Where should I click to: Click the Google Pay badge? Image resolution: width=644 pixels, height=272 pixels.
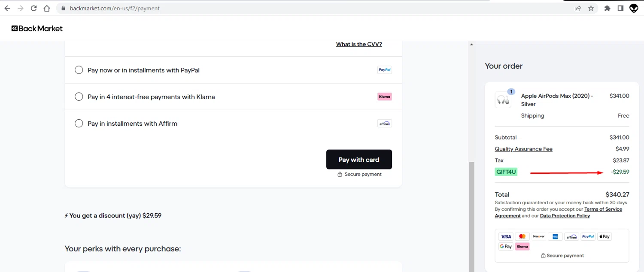pos(506,246)
